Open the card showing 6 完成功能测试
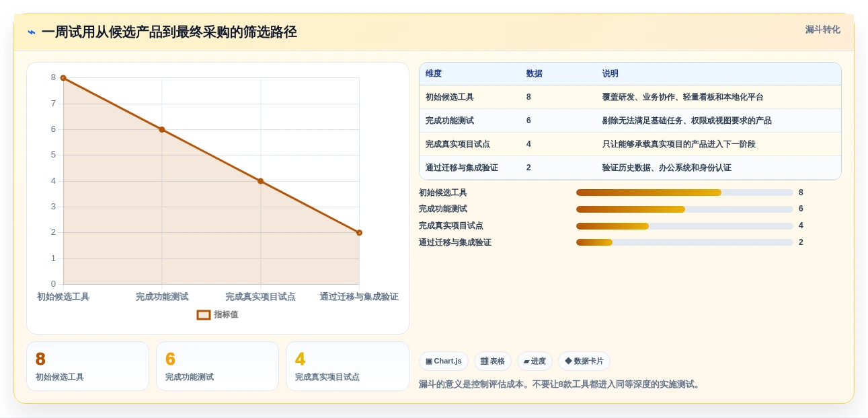 coord(217,366)
